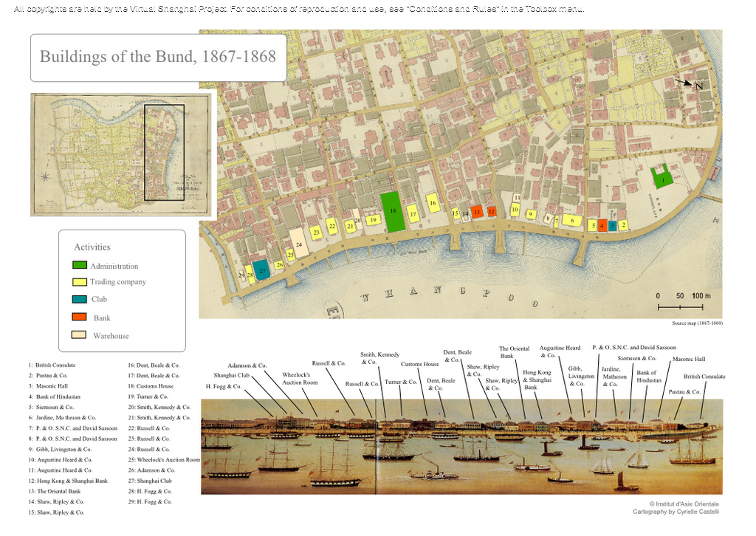756x536 pixels.
Task: Click the Customs House label above the panorama
Action: pos(420,364)
